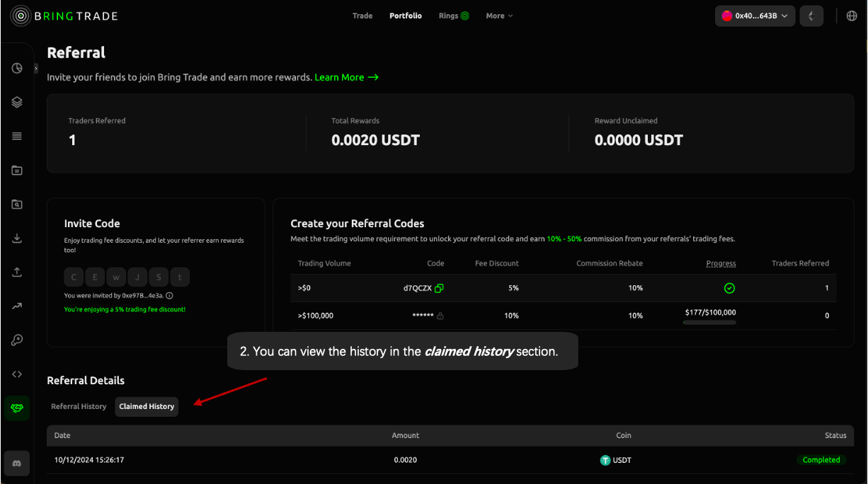
Task: Open the code brackets sidebar icon
Action: click(x=17, y=374)
